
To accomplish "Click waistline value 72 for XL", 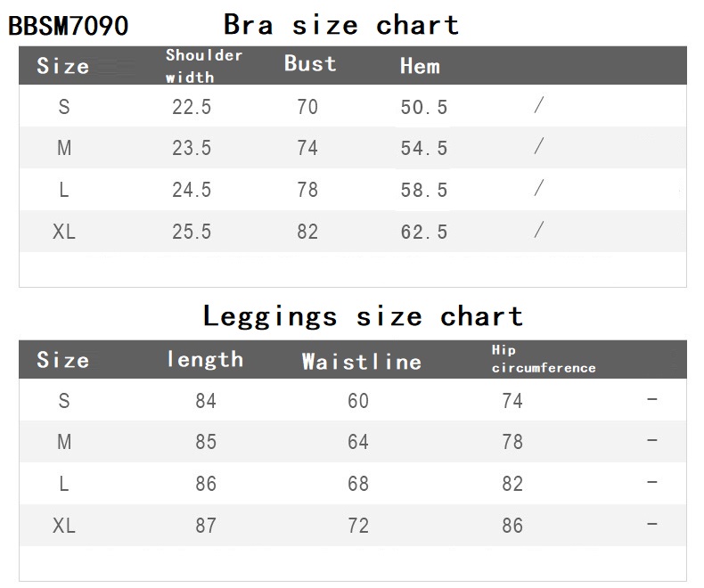I will tap(358, 526).
